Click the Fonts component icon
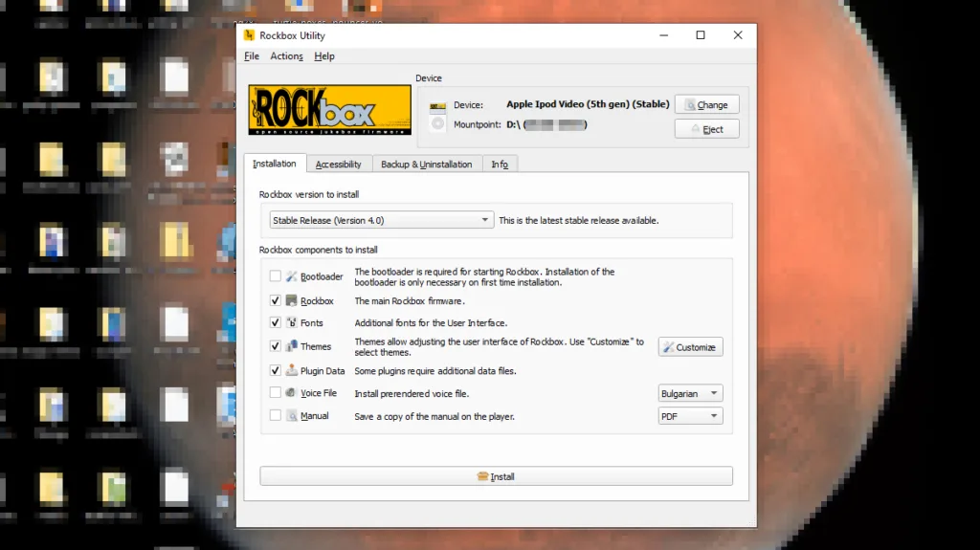980x550 pixels. (x=291, y=322)
